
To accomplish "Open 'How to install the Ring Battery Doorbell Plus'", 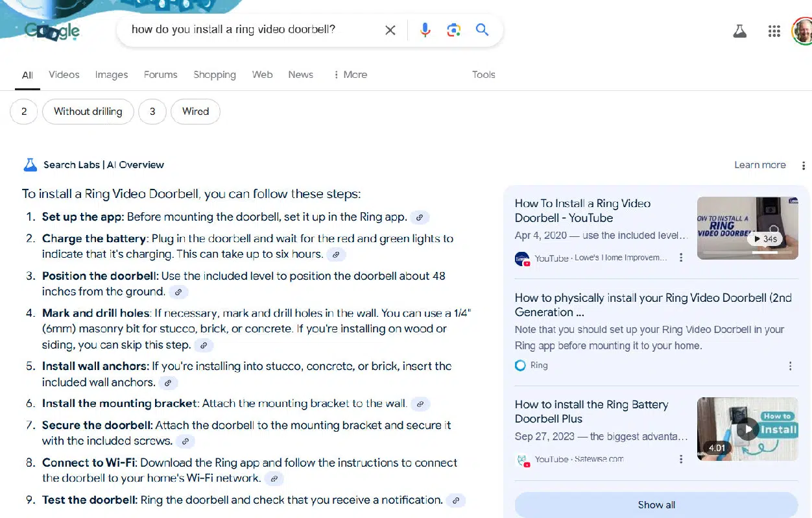I will 591,412.
